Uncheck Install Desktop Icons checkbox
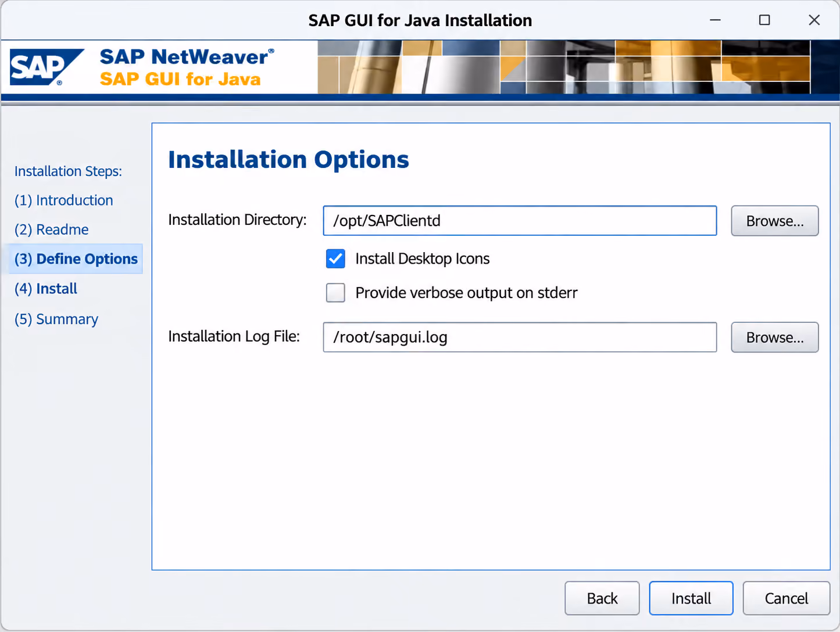Image resolution: width=840 pixels, height=632 pixels. [x=335, y=258]
